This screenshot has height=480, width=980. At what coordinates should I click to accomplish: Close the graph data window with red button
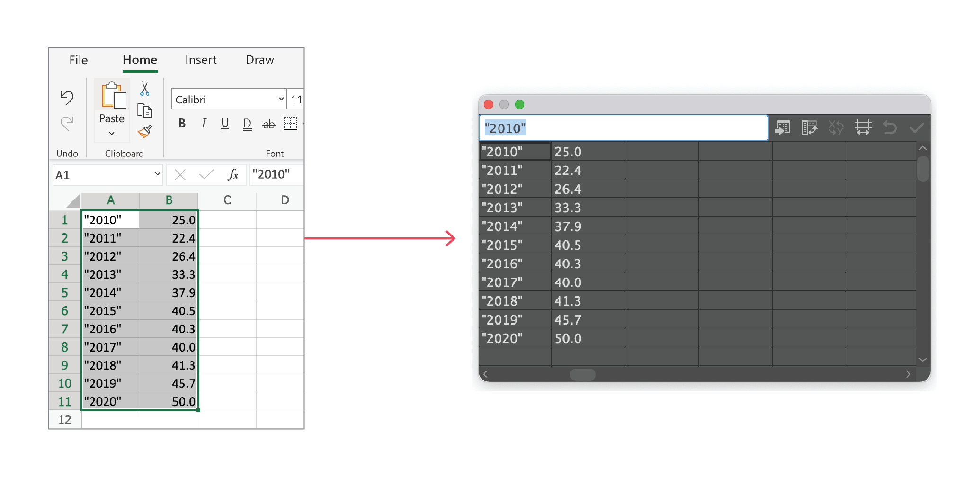[x=489, y=104]
